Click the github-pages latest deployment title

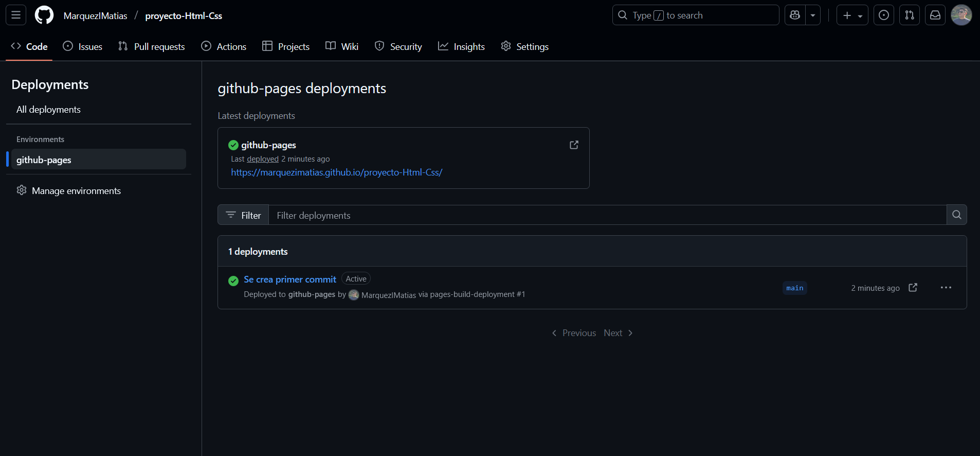268,145
